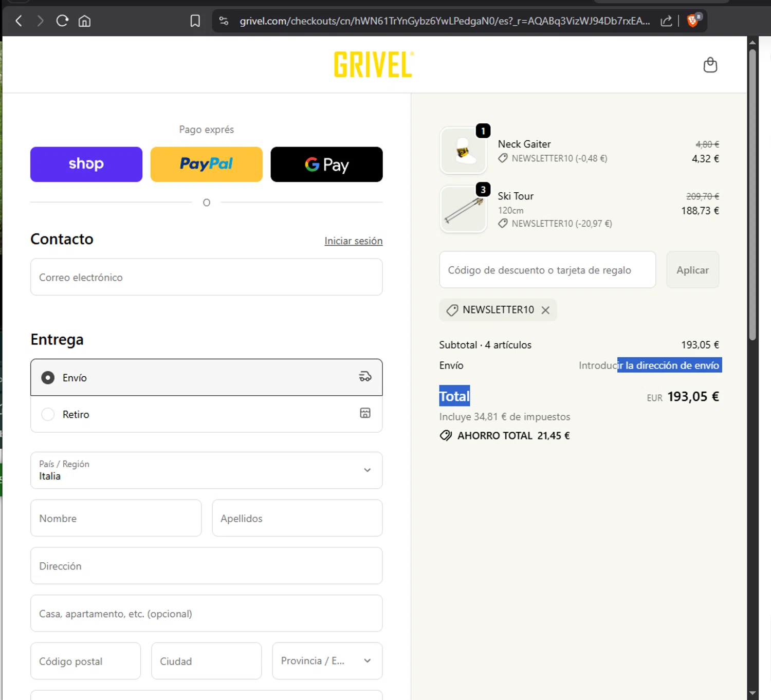Click the store pickup icon in Retiro row
Image resolution: width=771 pixels, height=700 pixels.
click(x=365, y=413)
